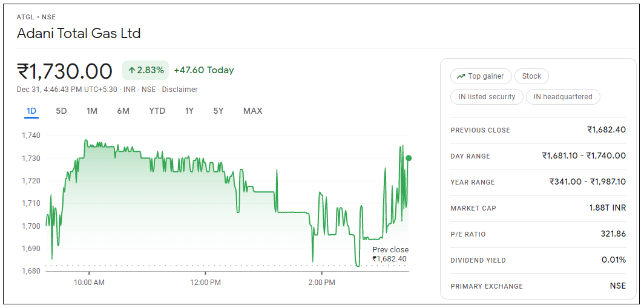Click the YEAR RANGE label
Screen dimensions: 644x308
point(472,182)
